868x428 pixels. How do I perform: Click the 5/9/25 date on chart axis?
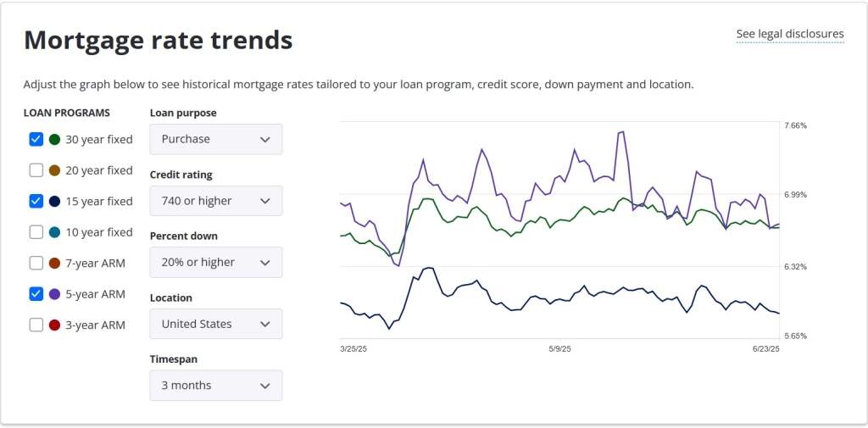pyautogui.click(x=559, y=348)
